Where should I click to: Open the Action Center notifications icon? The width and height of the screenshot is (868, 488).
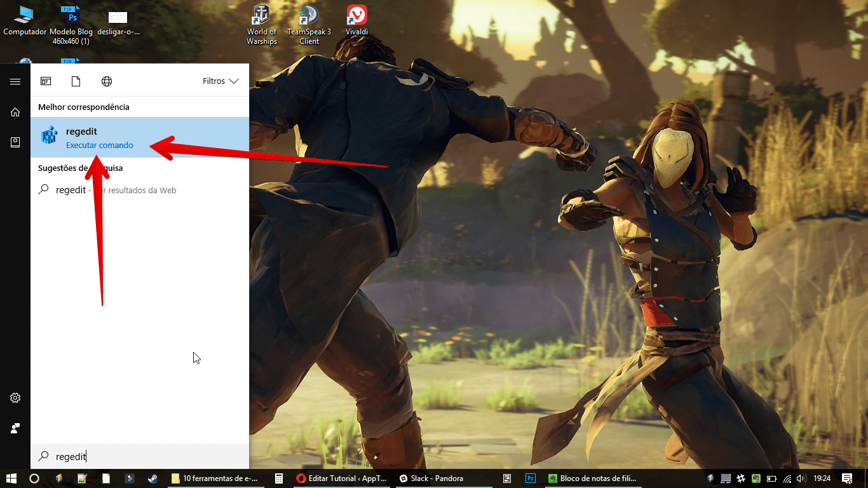click(x=847, y=478)
